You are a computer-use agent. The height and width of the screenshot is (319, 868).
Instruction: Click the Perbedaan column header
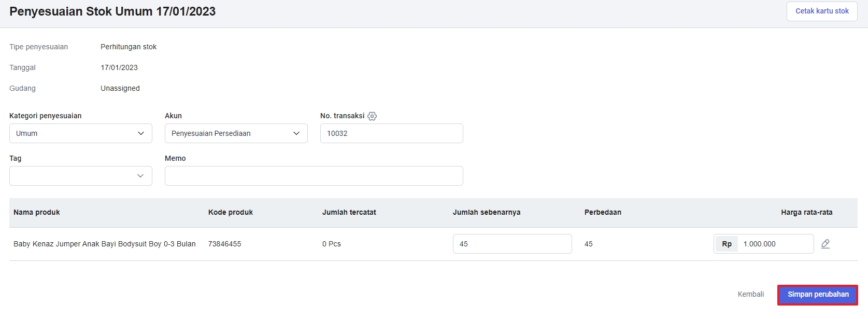(x=603, y=212)
